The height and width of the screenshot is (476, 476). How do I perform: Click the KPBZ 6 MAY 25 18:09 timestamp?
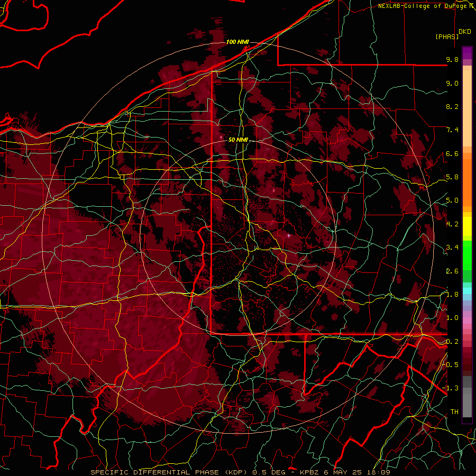coord(345,472)
